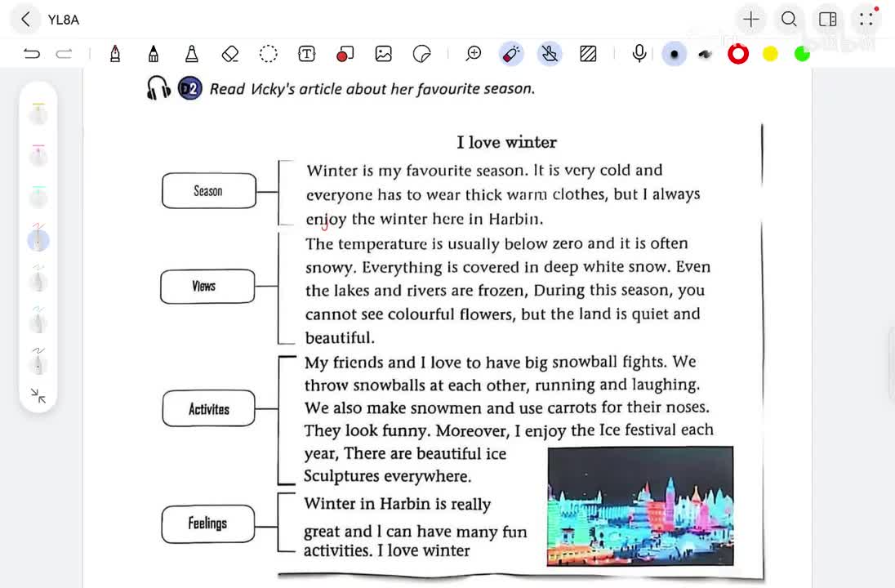The width and height of the screenshot is (895, 588).
Task: Play audio with the headphones icon
Action: [158, 88]
